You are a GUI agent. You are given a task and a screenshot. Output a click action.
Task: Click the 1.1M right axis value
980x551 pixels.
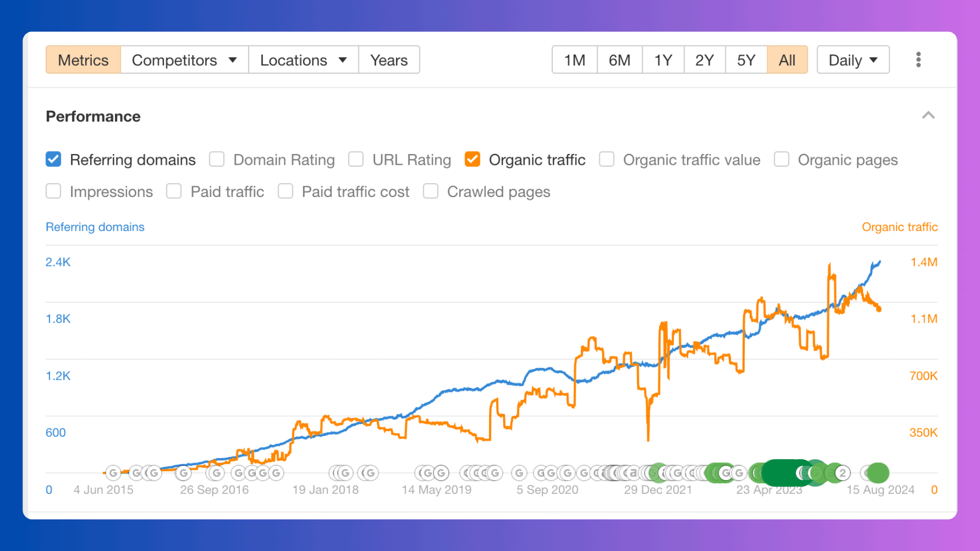(924, 318)
